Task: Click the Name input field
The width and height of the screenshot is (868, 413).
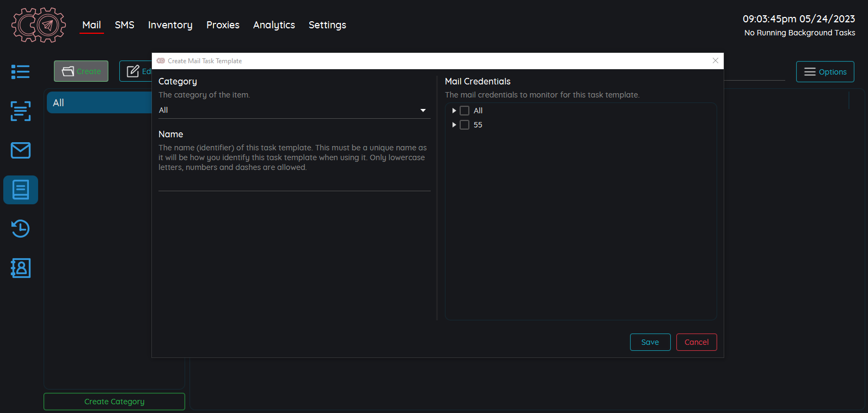Action: pyautogui.click(x=294, y=183)
